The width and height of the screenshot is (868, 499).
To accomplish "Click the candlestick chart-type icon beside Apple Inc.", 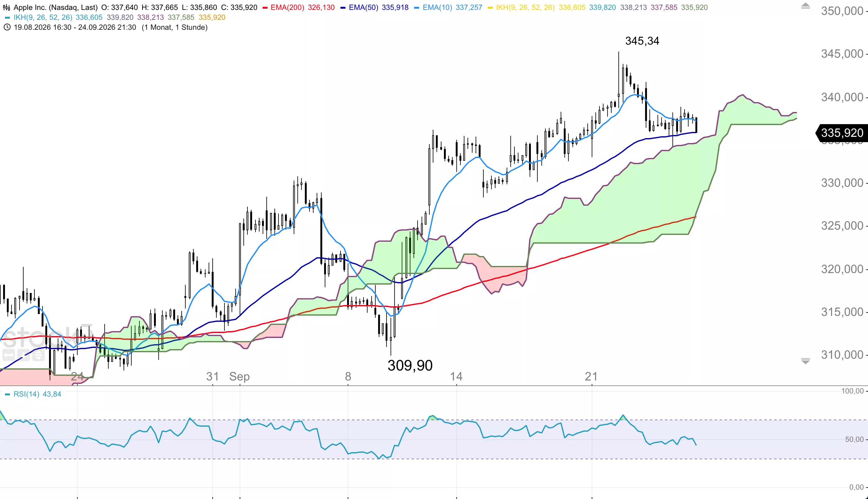I will click(7, 7).
